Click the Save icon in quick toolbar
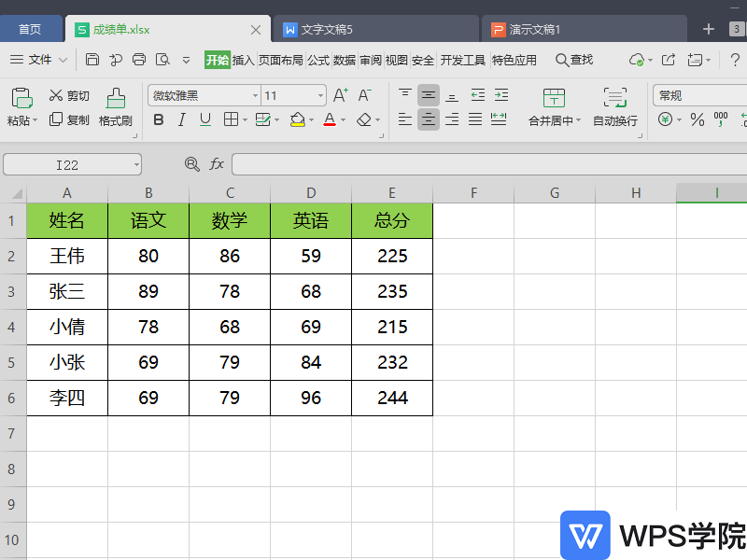747x560 pixels. point(92,60)
